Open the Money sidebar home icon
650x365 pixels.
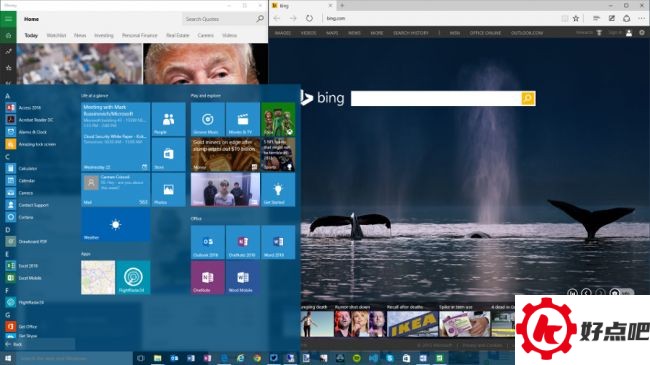pos(8,36)
